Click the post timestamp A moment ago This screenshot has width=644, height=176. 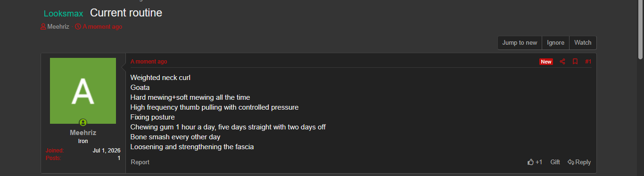click(x=149, y=62)
